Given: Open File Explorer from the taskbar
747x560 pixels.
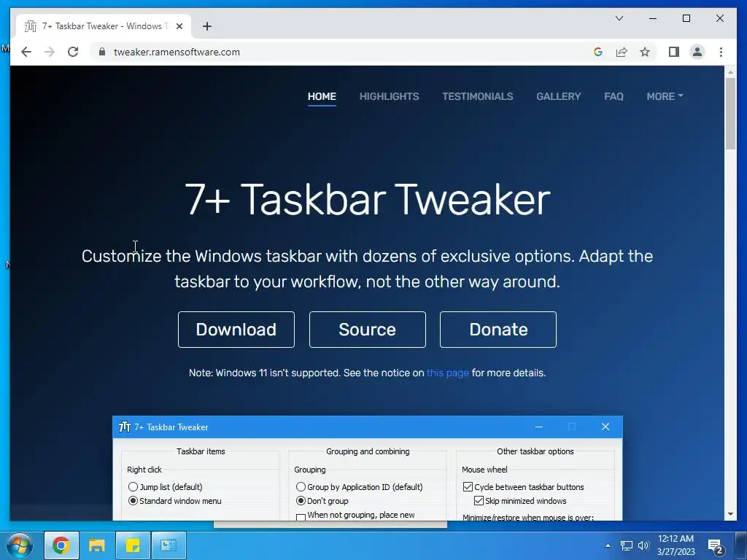Looking at the screenshot, I should (97, 545).
